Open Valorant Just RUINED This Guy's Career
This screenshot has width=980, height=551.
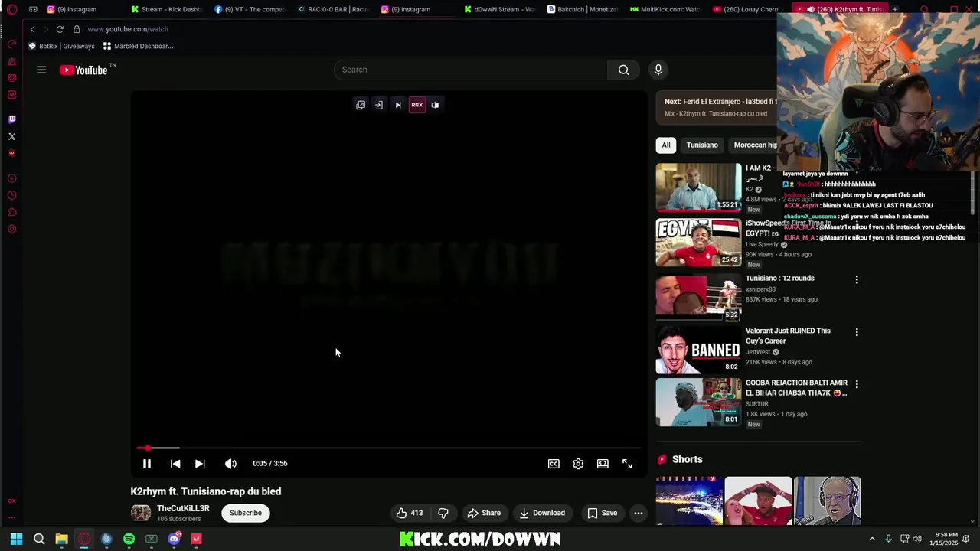coord(788,336)
